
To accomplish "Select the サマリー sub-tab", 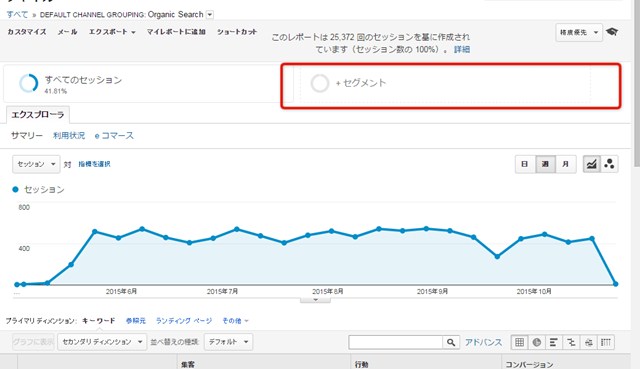I will coord(27,136).
